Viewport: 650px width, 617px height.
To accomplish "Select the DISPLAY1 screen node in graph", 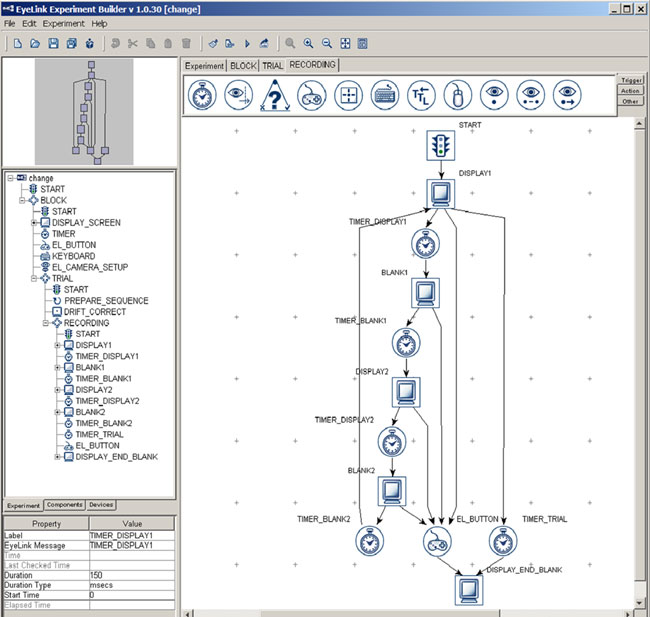I will point(441,194).
